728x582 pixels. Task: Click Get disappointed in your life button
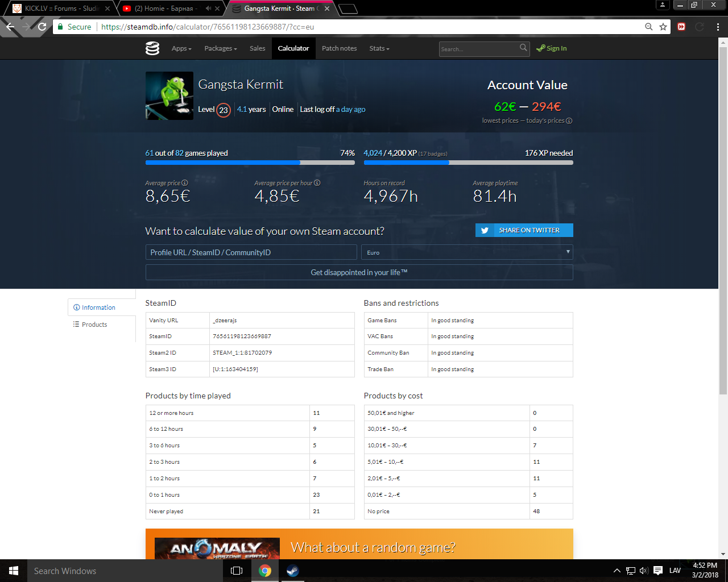[359, 272]
